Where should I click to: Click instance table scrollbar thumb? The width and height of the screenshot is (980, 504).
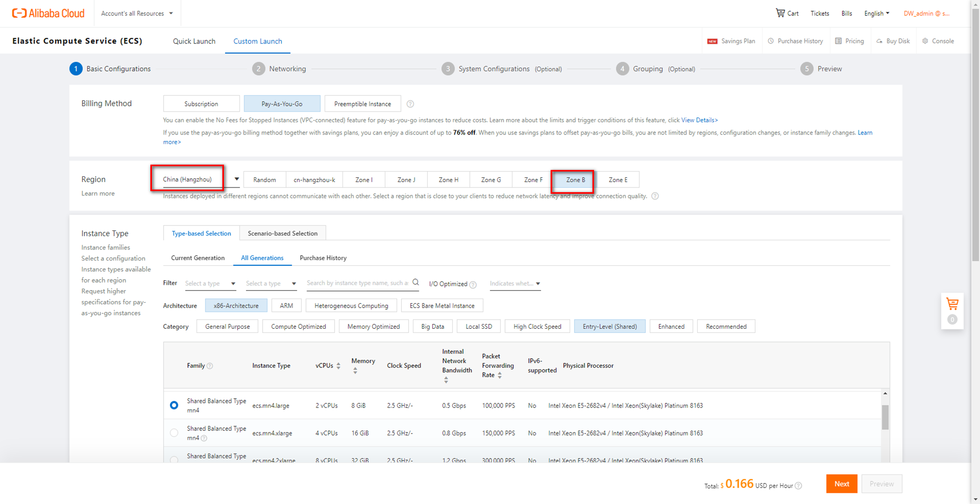tap(885, 417)
